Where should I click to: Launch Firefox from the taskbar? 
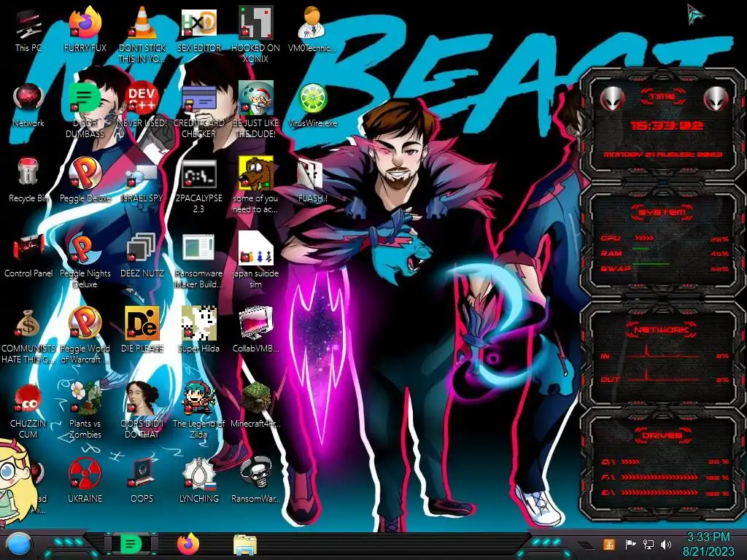pos(188,544)
